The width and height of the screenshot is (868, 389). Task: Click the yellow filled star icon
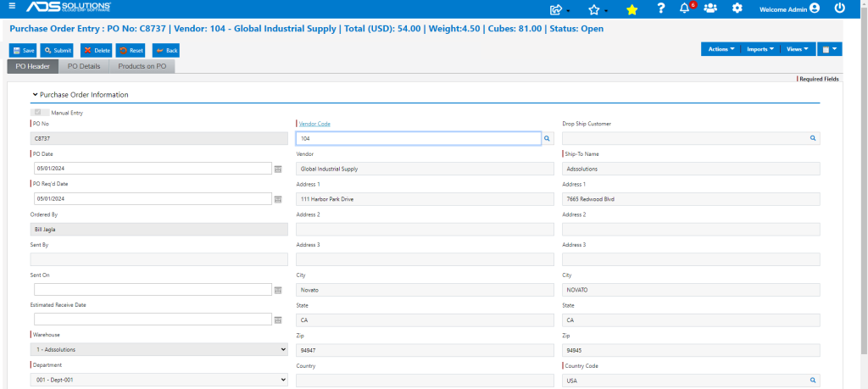(632, 9)
